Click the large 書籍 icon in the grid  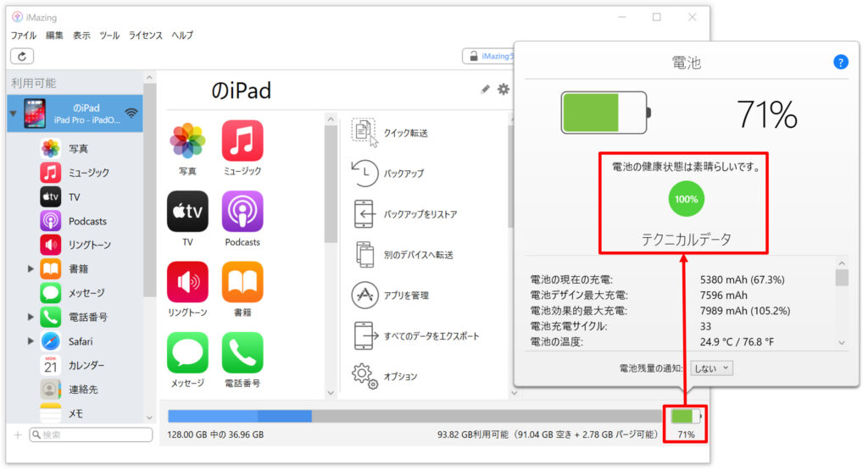coord(242,282)
